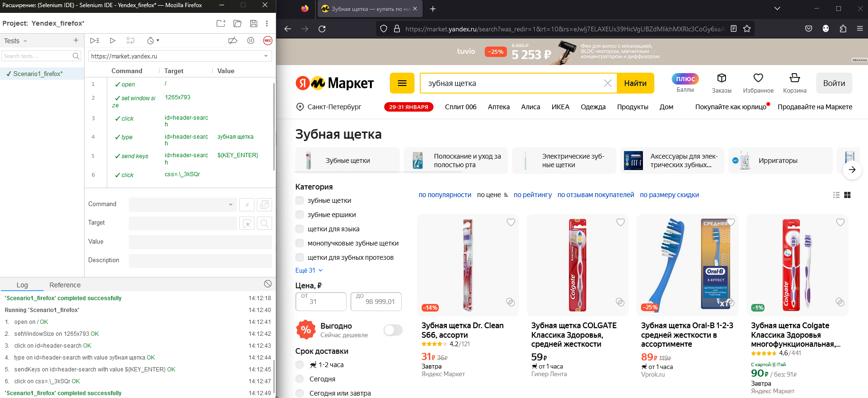Open Yandex Market catalog hamburger button
Viewport: 868px width, 398px height.
point(402,83)
